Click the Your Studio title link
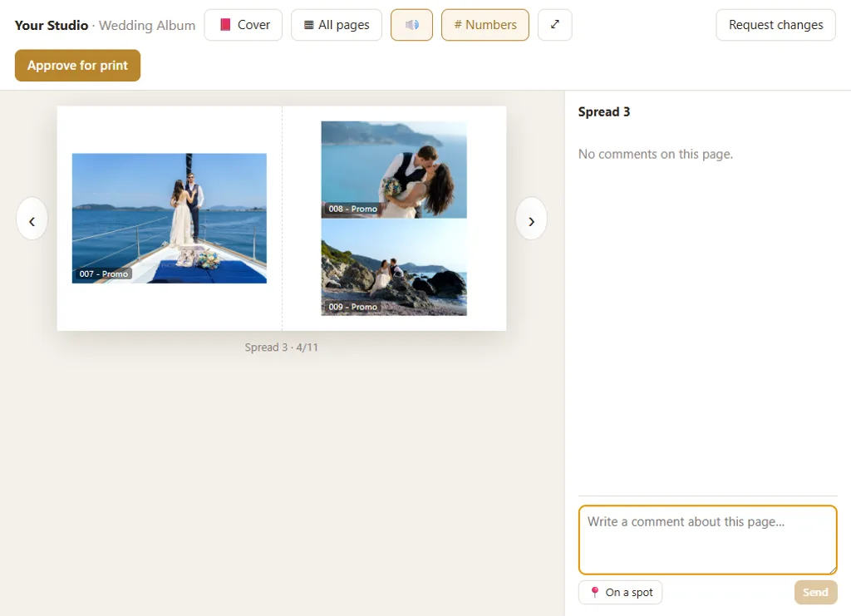 click(52, 26)
